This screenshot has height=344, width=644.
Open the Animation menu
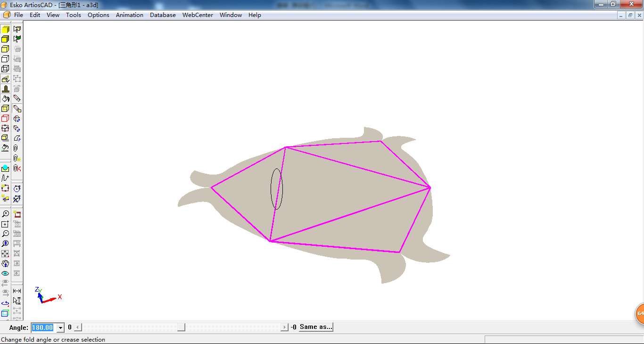pyautogui.click(x=129, y=15)
